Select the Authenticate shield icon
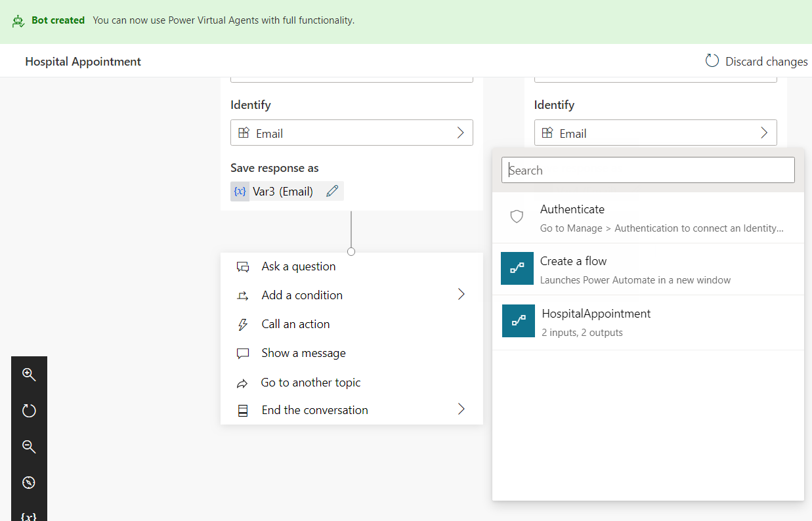Viewport: 812px width, 521px height. [517, 217]
